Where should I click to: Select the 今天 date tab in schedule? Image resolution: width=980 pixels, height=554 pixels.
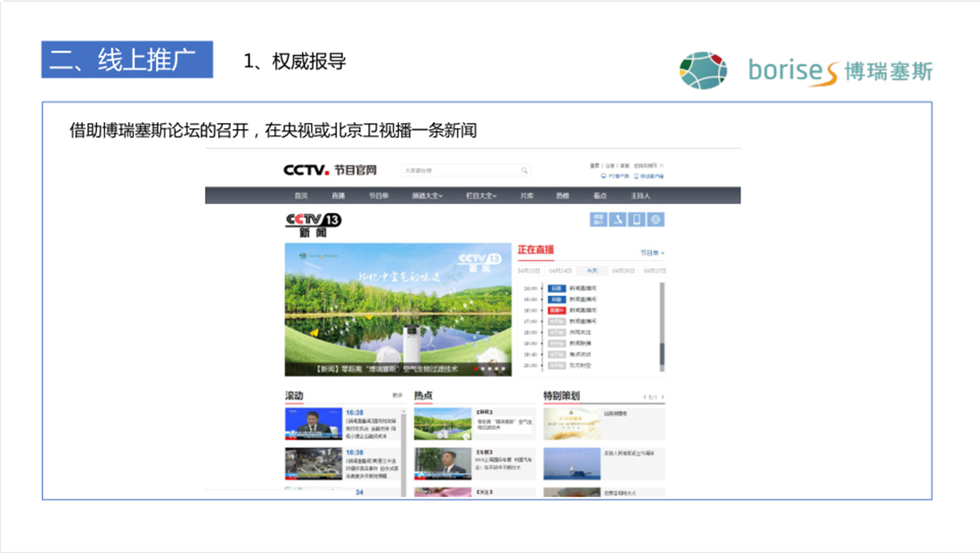pos(592,271)
